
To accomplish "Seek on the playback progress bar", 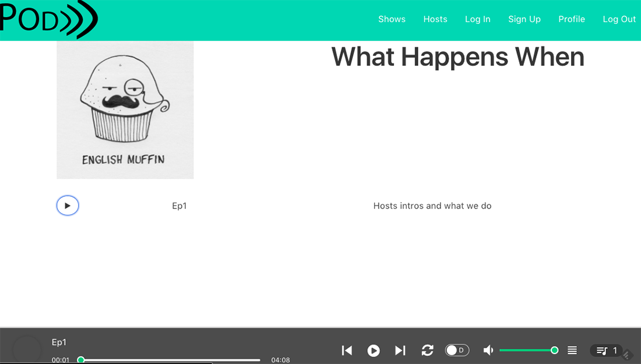I will 170,360.
